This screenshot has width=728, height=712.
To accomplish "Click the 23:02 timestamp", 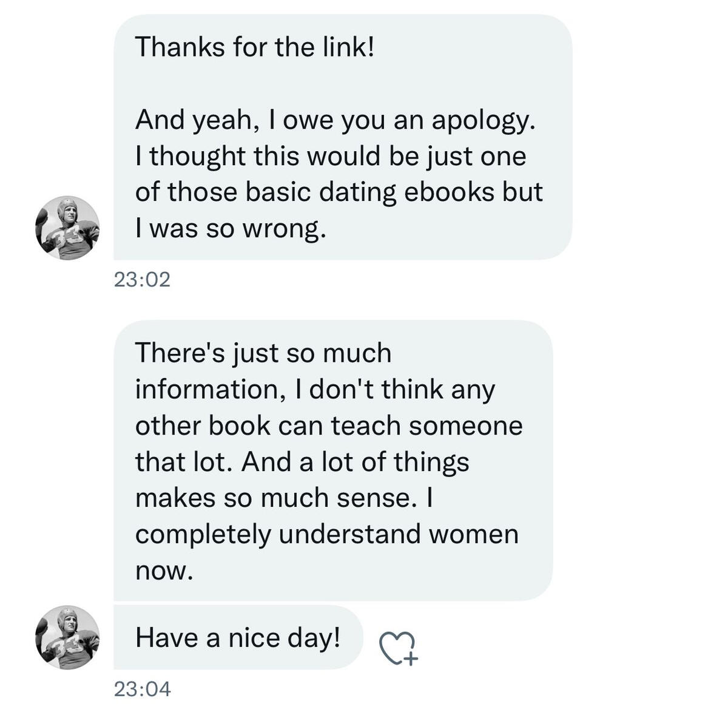I will coord(143,280).
